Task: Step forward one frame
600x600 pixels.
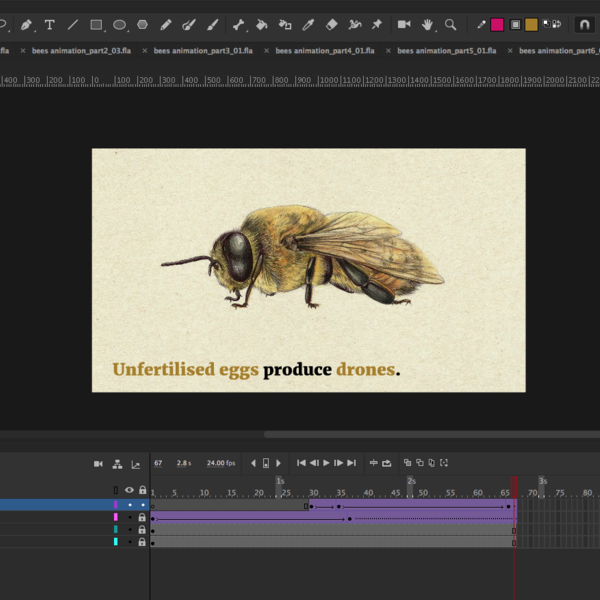Action: tap(339, 463)
